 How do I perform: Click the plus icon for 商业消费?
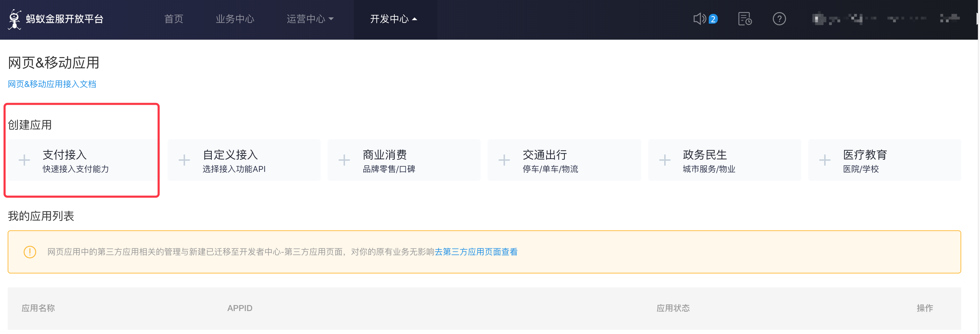tap(344, 160)
